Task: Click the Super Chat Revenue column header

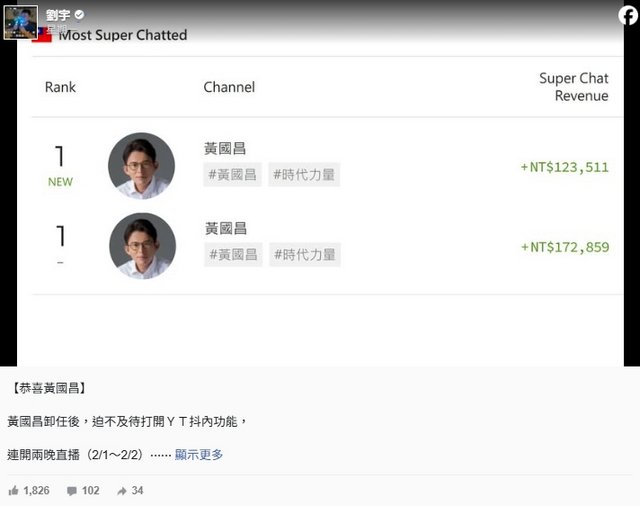Action: coord(573,87)
